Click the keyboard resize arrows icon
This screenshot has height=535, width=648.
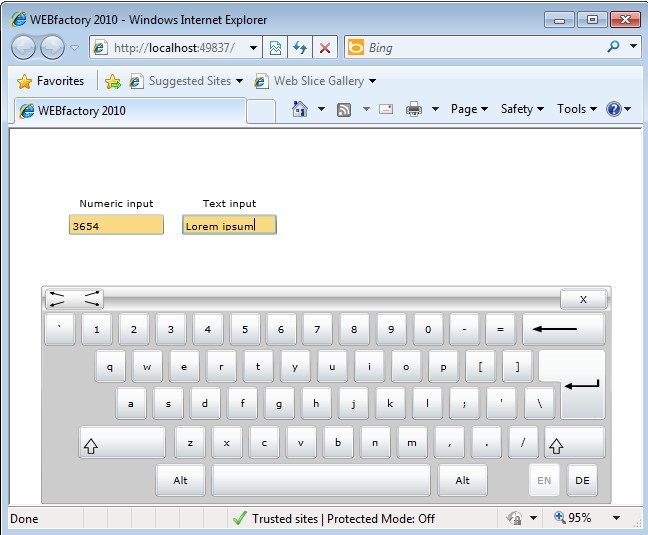coord(75,299)
